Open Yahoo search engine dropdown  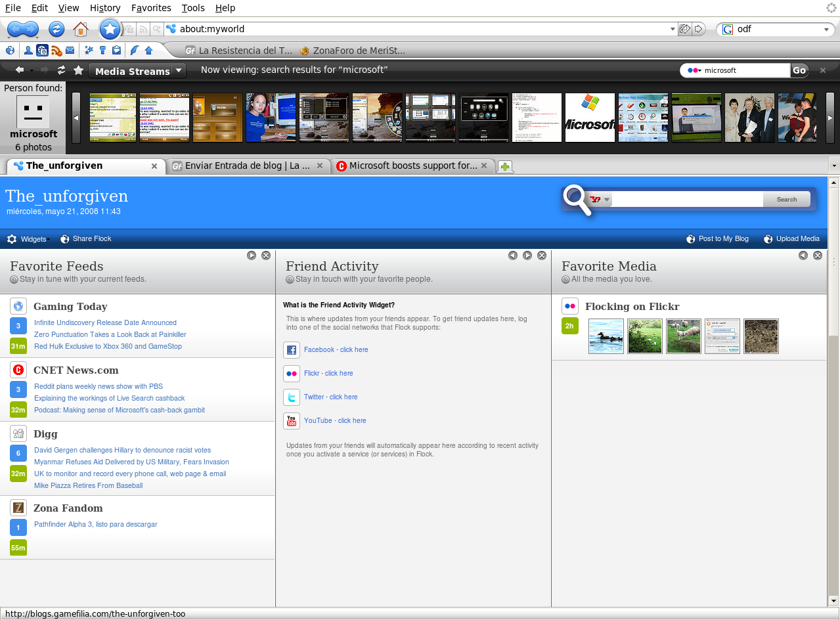[x=600, y=200]
